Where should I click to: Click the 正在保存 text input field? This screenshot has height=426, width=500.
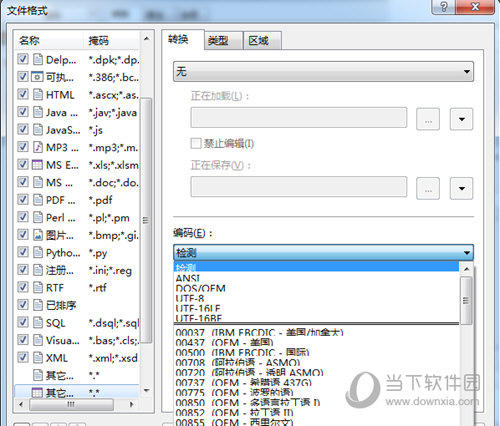(x=299, y=187)
